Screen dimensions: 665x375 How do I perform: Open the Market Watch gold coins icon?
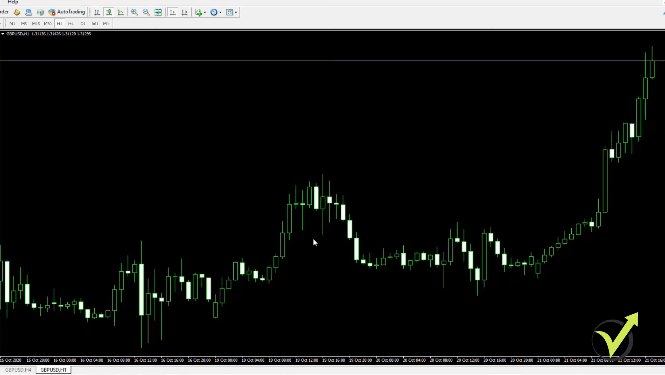(17, 12)
